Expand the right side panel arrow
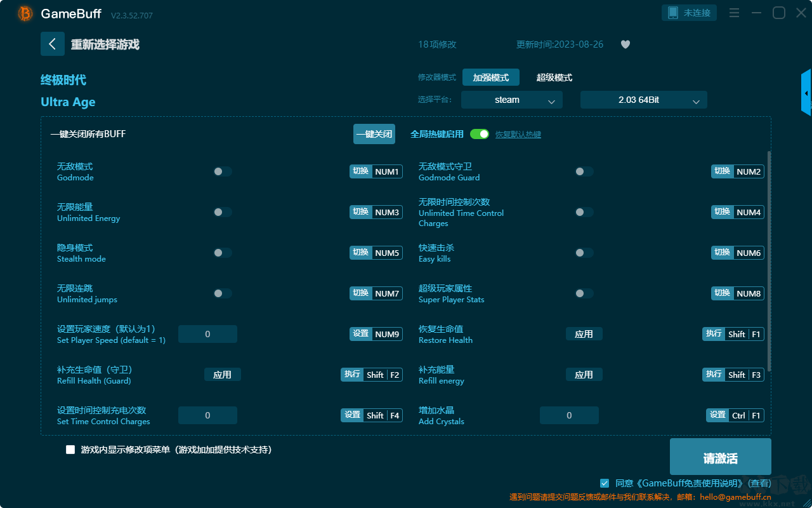812x508 pixels. click(x=806, y=93)
